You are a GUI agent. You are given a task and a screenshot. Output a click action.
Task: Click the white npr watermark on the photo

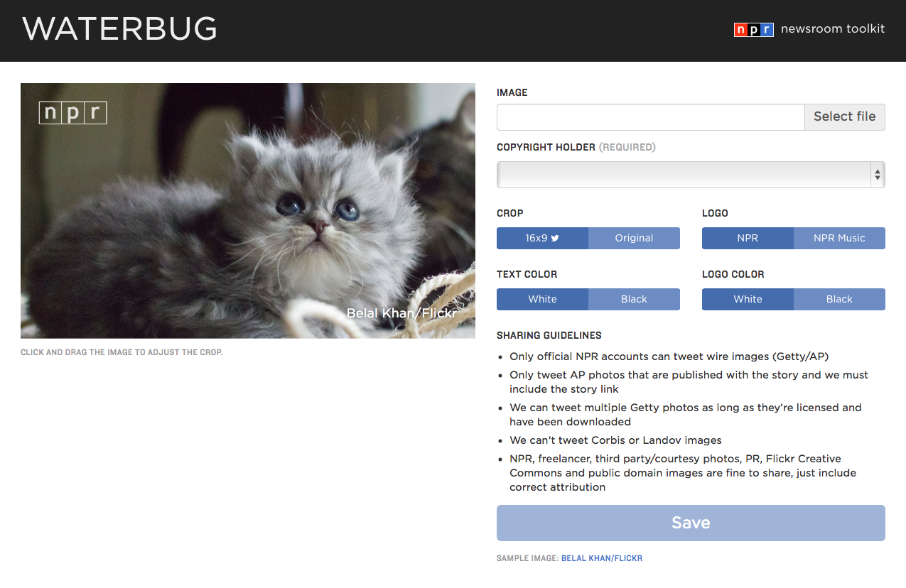pyautogui.click(x=72, y=112)
